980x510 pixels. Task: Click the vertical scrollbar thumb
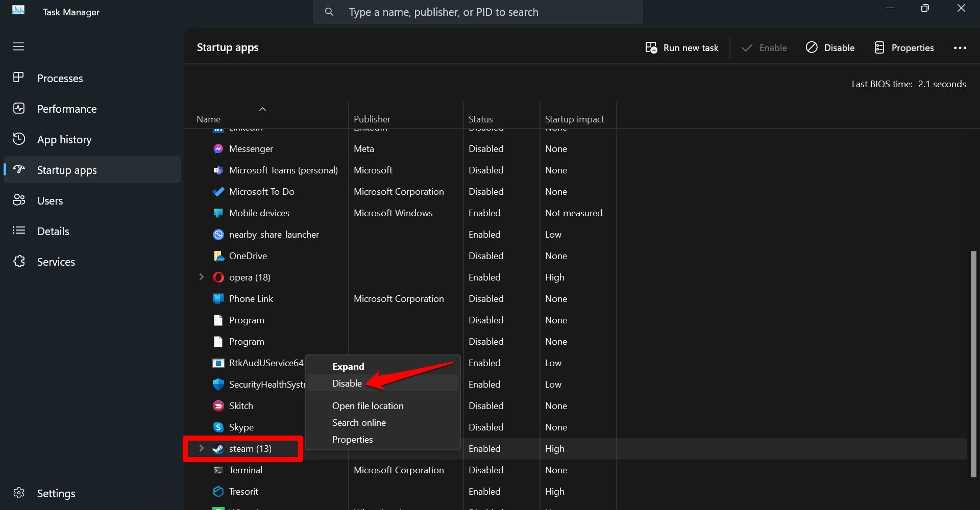pyautogui.click(x=973, y=364)
